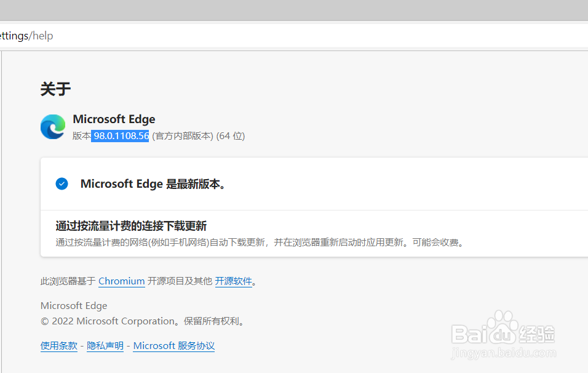The image size is (588, 373).
Task: Click the gray Microsoft Edge footer label
Action: coord(74,306)
